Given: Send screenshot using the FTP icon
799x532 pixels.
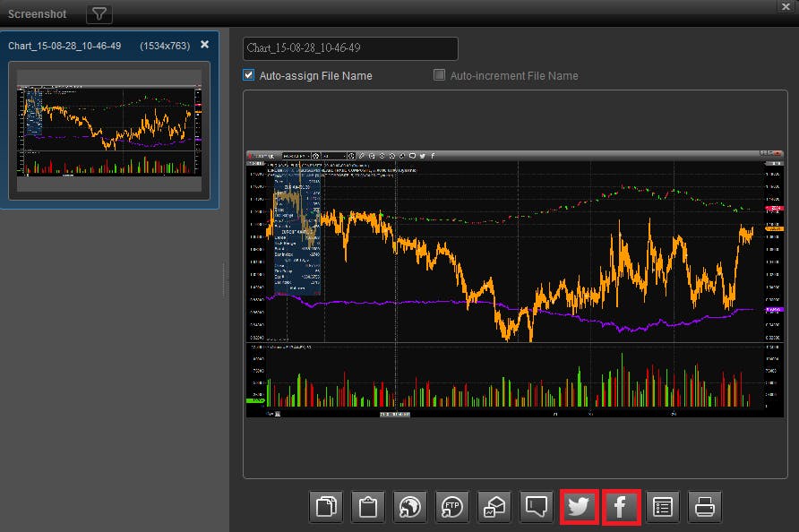Looking at the screenshot, I should pos(452,508).
